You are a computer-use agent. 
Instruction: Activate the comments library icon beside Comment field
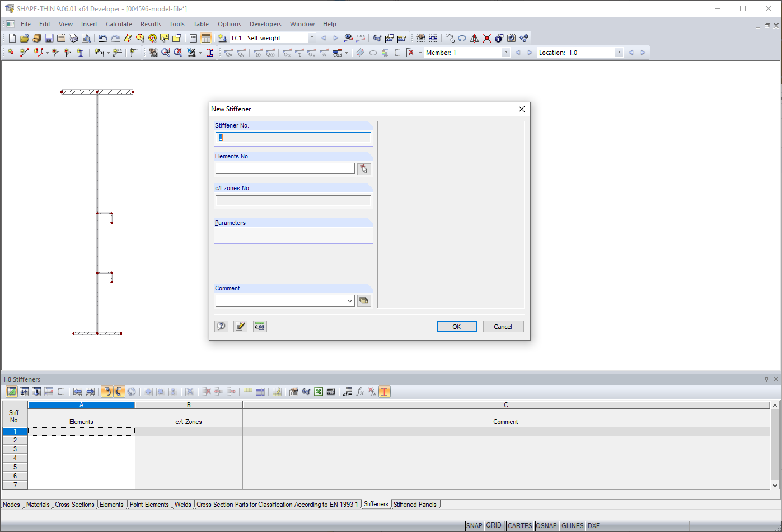coord(364,300)
